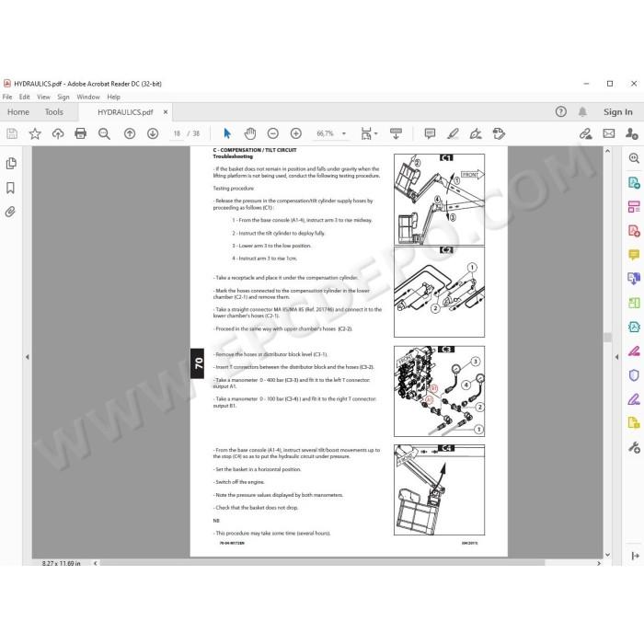Image resolution: width=644 pixels, height=644 pixels.
Task: Open the File menu
Action: [7, 97]
